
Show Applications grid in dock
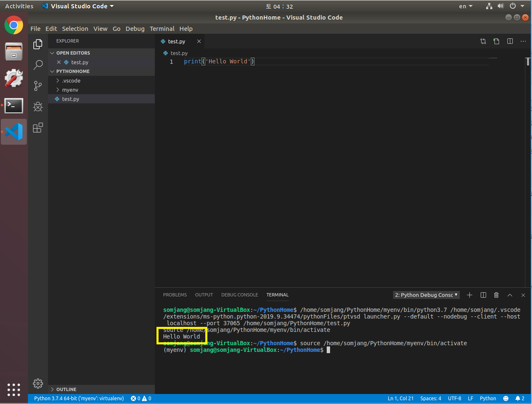pos(14,389)
